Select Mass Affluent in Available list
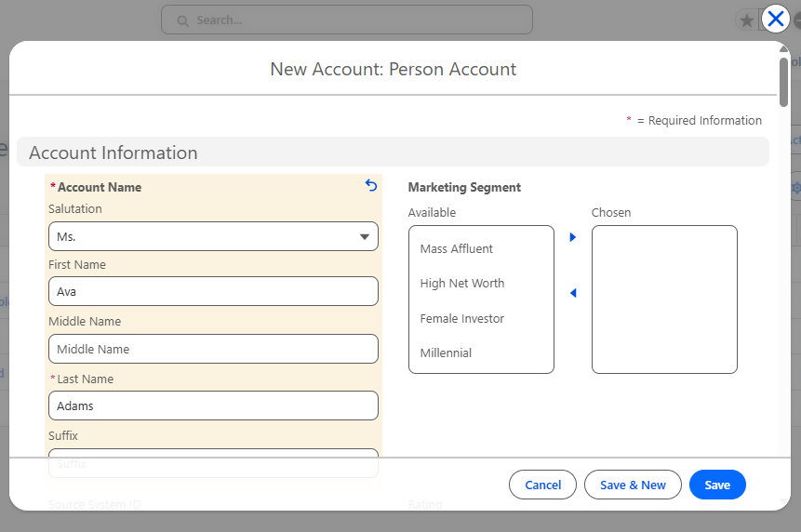Image resolution: width=801 pixels, height=532 pixels. tap(457, 248)
